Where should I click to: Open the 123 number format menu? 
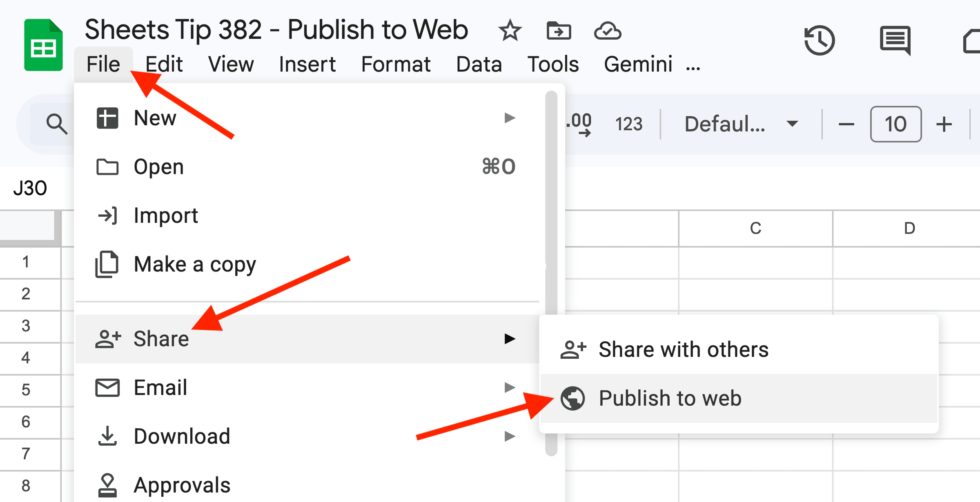(628, 124)
